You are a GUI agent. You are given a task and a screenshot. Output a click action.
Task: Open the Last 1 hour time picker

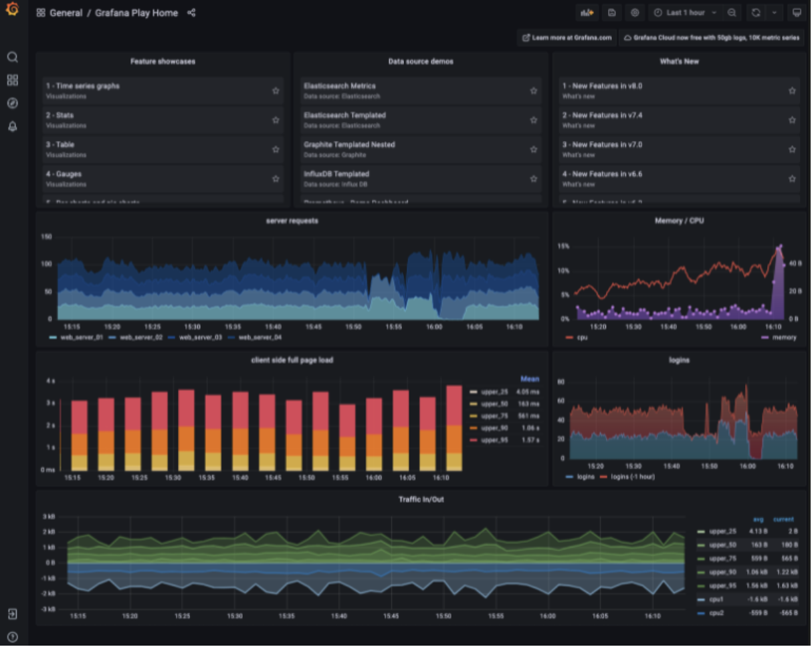[686, 13]
